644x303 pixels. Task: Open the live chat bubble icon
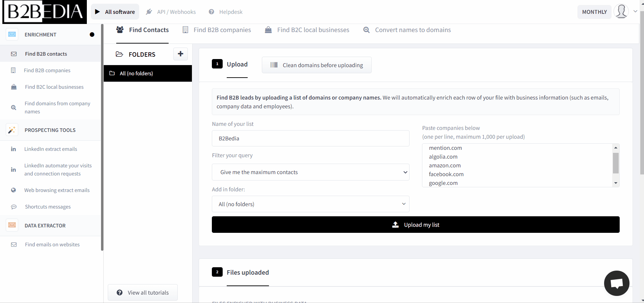click(x=616, y=283)
